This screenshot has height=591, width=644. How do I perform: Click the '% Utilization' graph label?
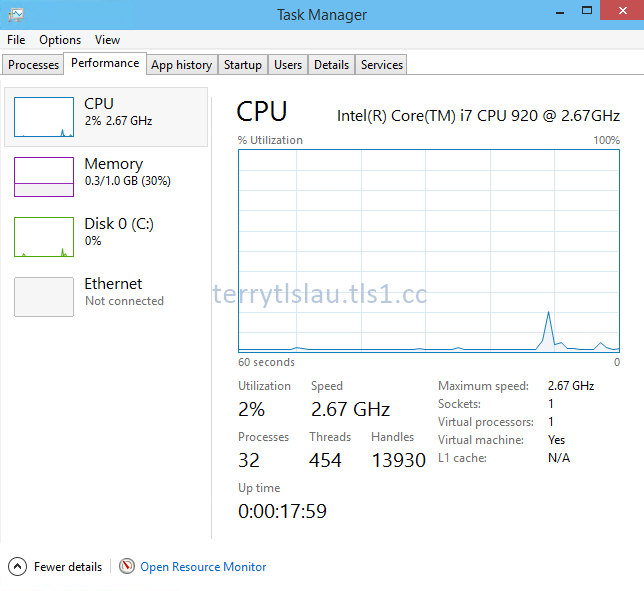tap(270, 140)
